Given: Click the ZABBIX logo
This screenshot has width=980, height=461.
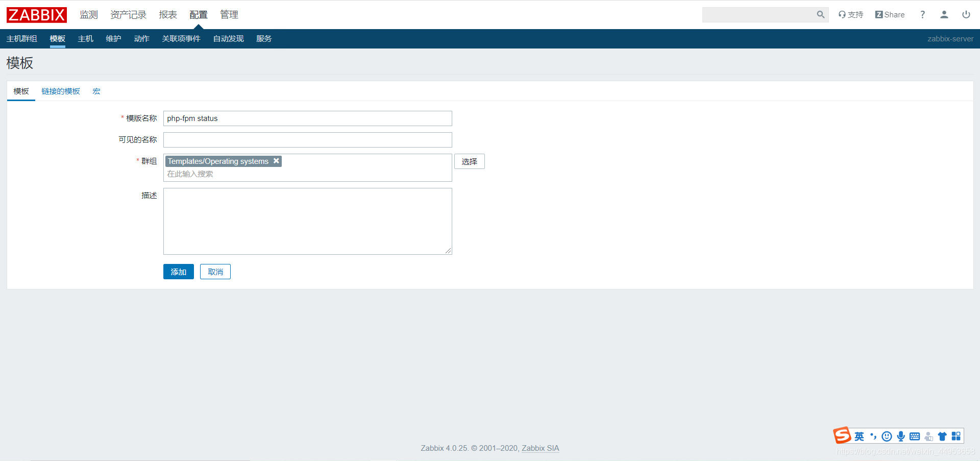Looking at the screenshot, I should pos(37,15).
